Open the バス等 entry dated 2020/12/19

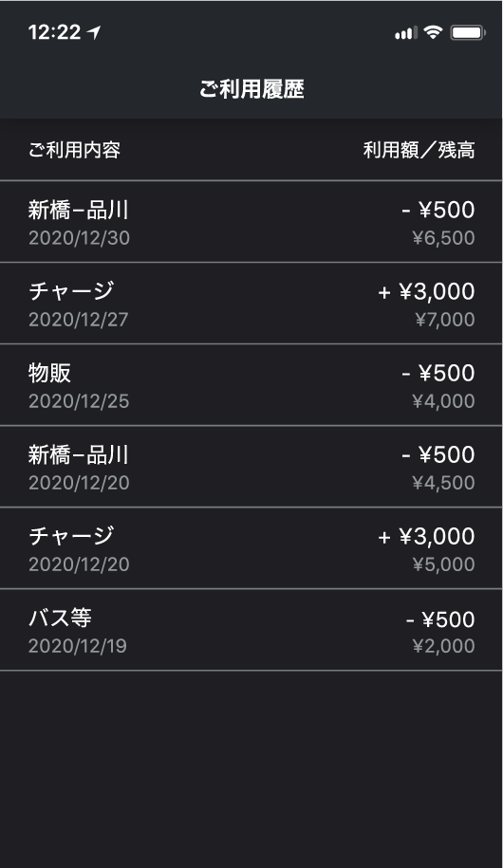pos(251,630)
